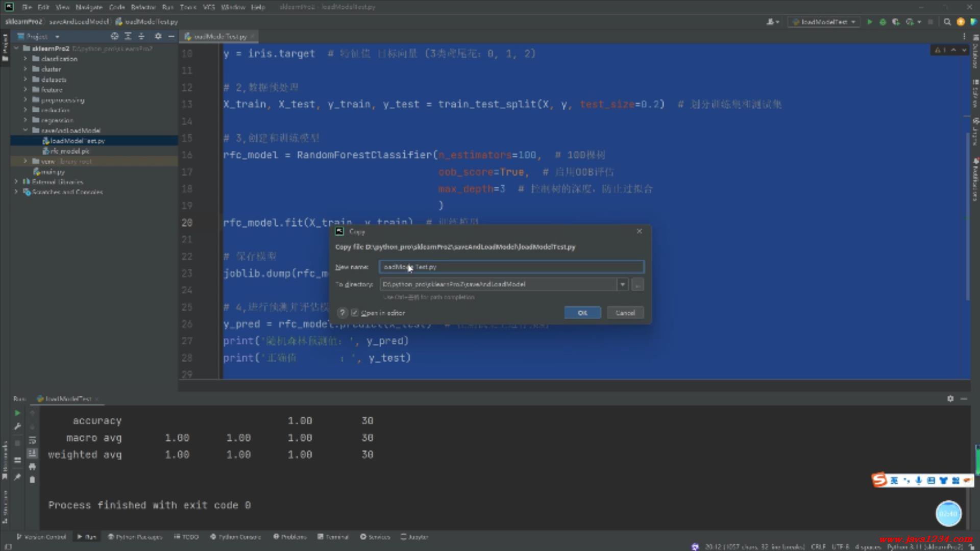Rerun loadModelTest in Run panel
Viewport: 980px width, 551px height.
(x=17, y=413)
